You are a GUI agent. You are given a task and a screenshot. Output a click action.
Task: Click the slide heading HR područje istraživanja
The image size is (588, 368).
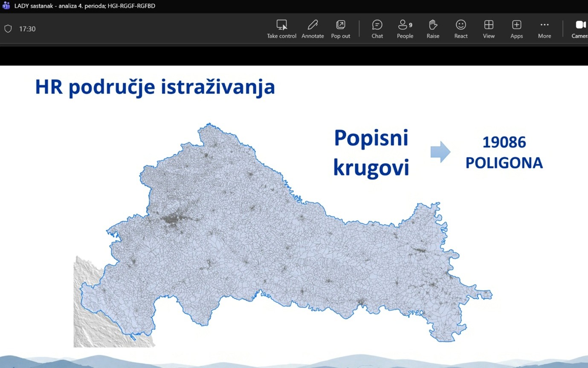tap(155, 87)
